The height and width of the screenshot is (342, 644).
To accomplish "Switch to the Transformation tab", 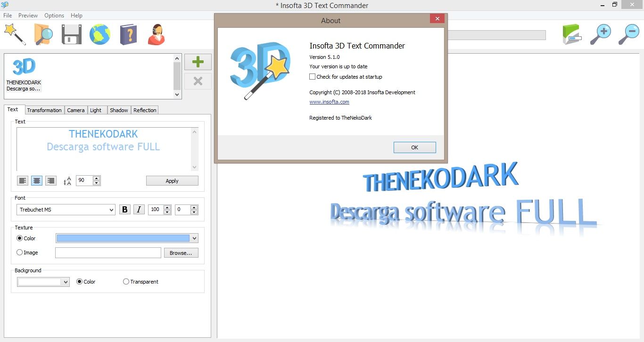I will click(44, 110).
